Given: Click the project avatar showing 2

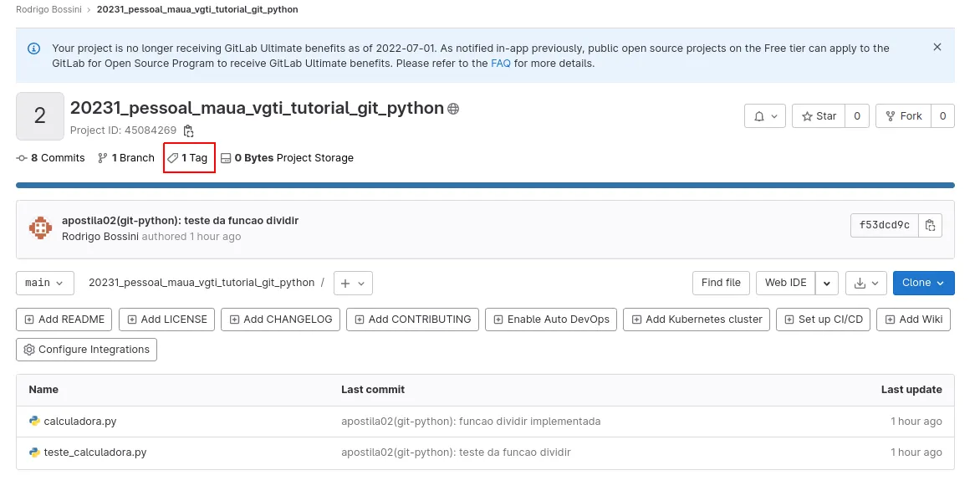Looking at the screenshot, I should point(40,116).
